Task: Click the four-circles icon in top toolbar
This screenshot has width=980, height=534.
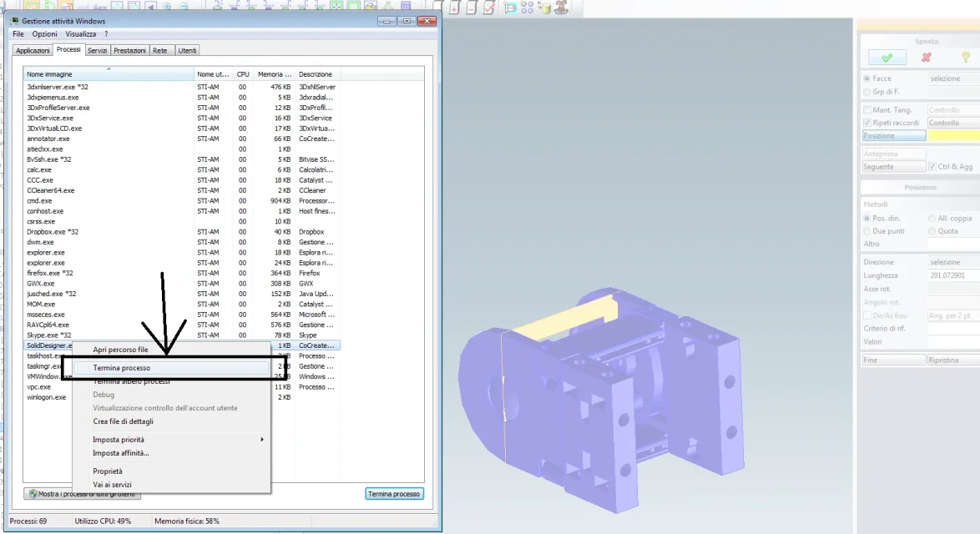Action: point(527,7)
